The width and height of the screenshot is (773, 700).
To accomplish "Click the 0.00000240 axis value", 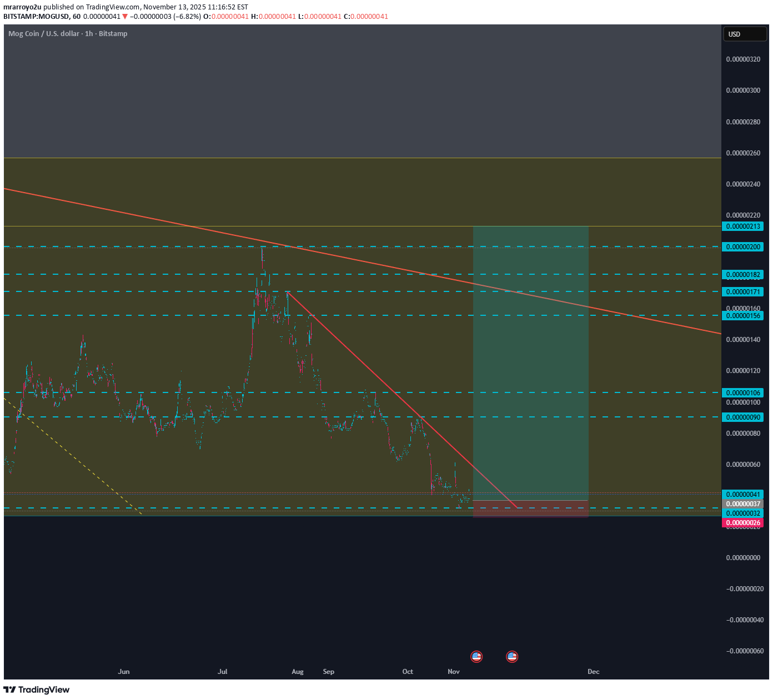I will [x=743, y=184].
